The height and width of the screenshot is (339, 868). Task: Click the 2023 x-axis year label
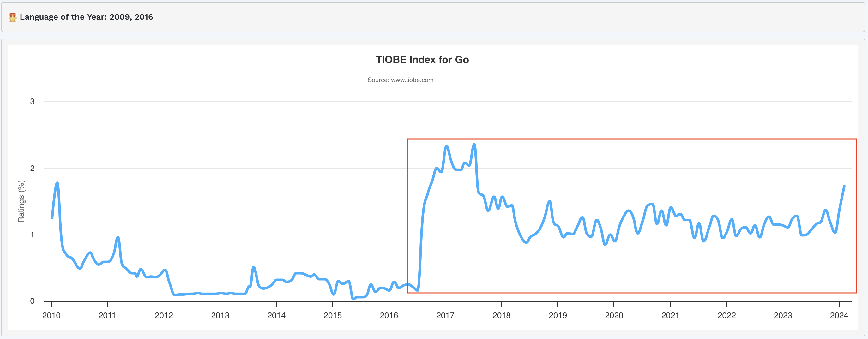point(783,315)
